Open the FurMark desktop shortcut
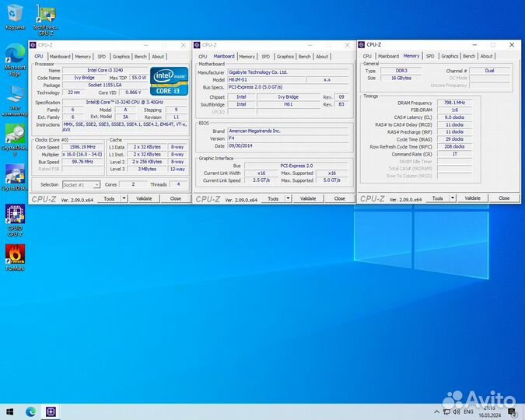The width and height of the screenshot is (525, 420). tap(15, 257)
